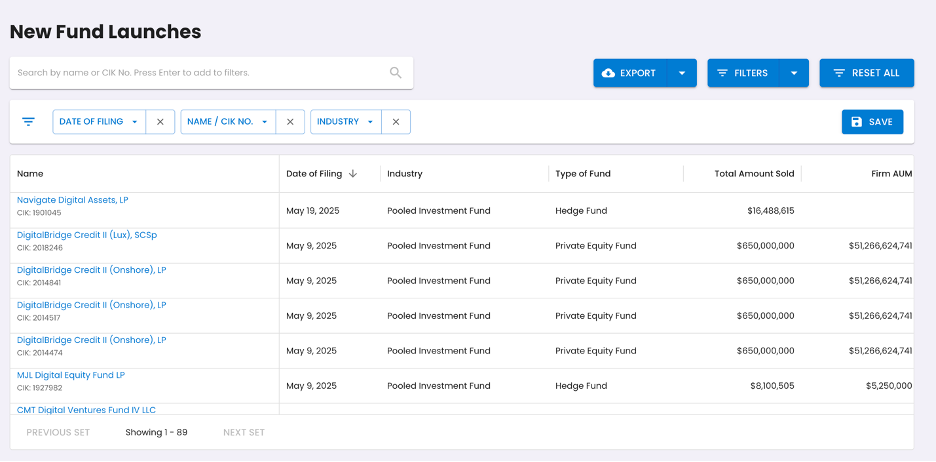This screenshot has width=936, height=462.
Task: Click the Previous Set pagination button
Action: 58,432
